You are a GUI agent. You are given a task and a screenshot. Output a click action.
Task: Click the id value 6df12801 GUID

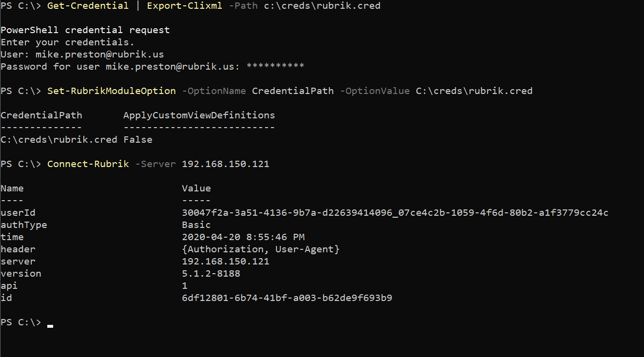click(287, 298)
